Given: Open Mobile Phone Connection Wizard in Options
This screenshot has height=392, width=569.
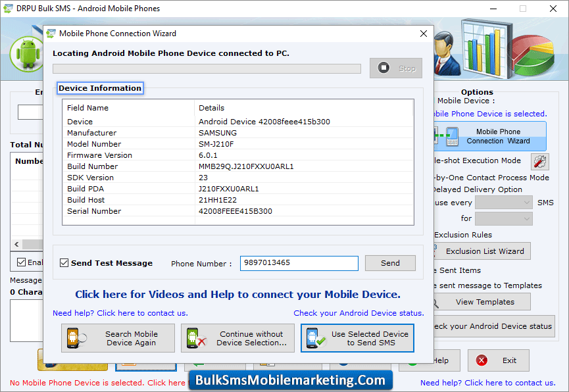Looking at the screenshot, I should 490,136.
